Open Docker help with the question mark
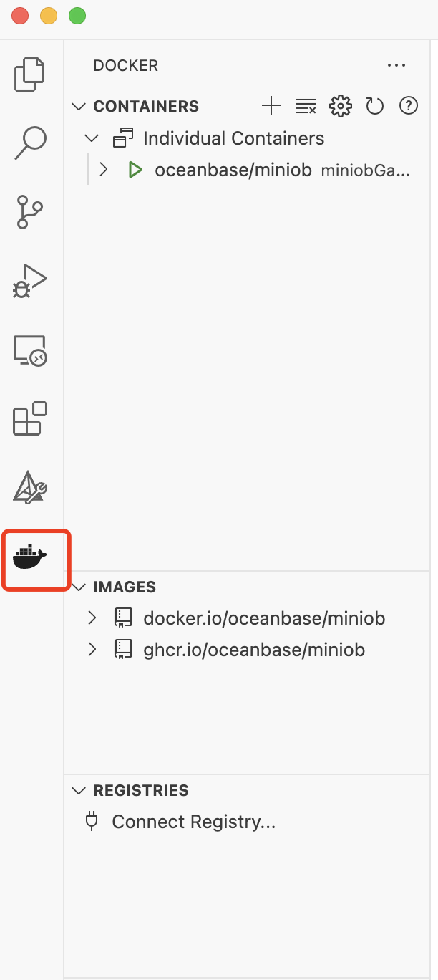 [x=409, y=105]
